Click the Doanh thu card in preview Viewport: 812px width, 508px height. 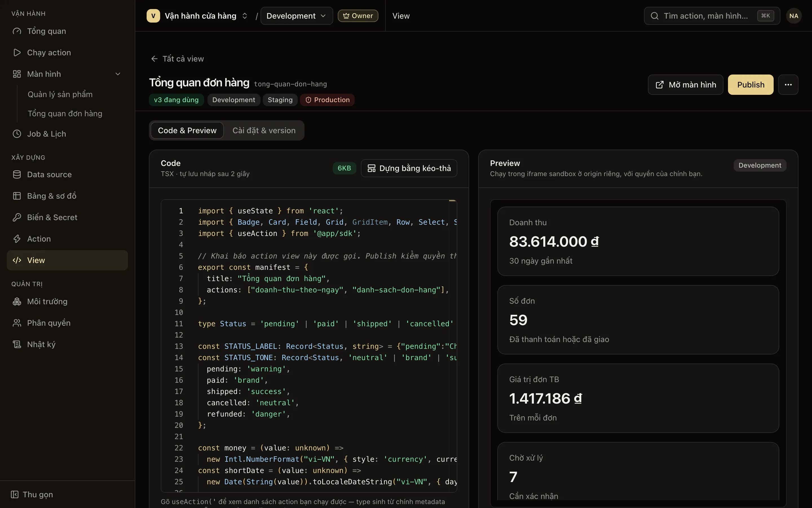(638, 241)
